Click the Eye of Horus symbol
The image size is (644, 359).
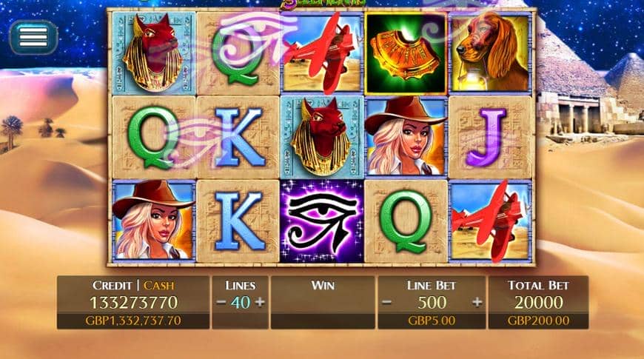pyautogui.click(x=321, y=221)
